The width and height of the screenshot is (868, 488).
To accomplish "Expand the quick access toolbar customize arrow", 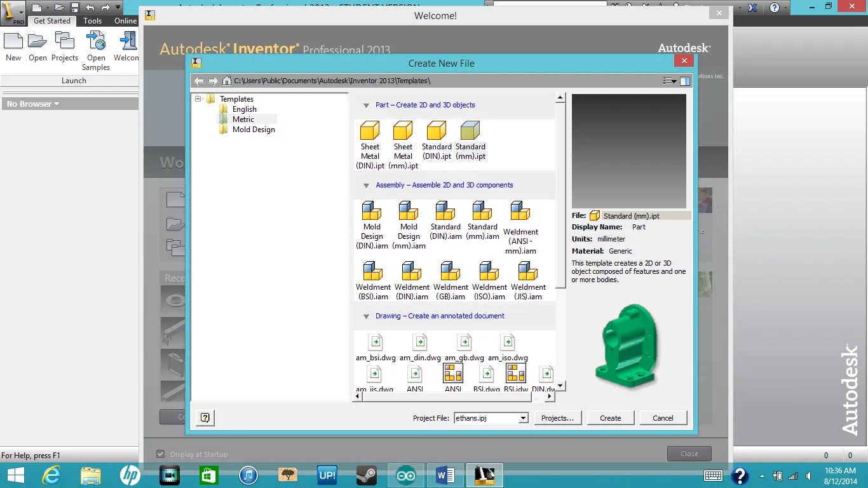I will tap(118, 8).
